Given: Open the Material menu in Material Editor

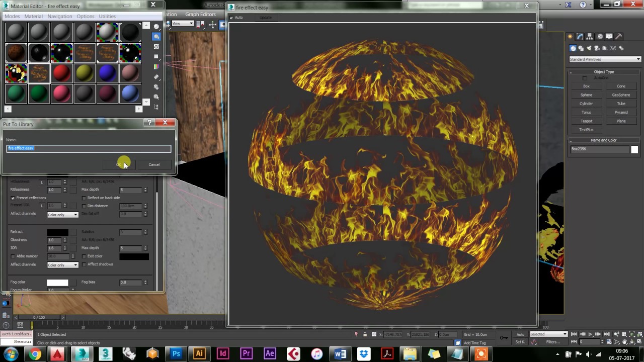Looking at the screenshot, I should [34, 16].
